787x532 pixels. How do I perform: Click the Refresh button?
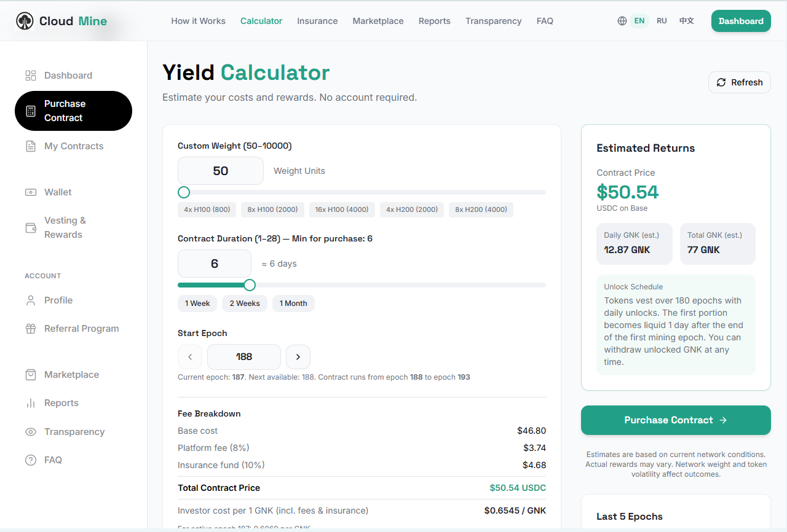(x=740, y=82)
